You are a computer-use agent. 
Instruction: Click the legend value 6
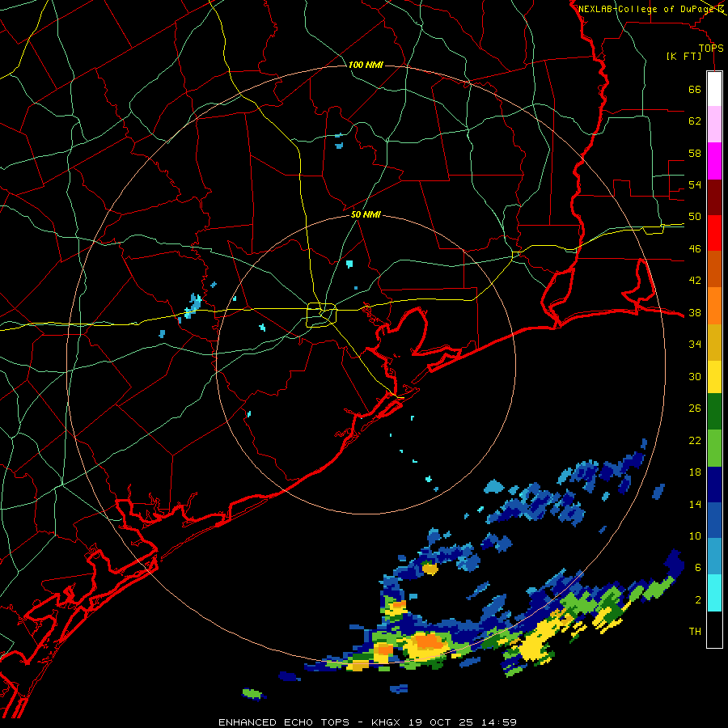tap(698, 567)
